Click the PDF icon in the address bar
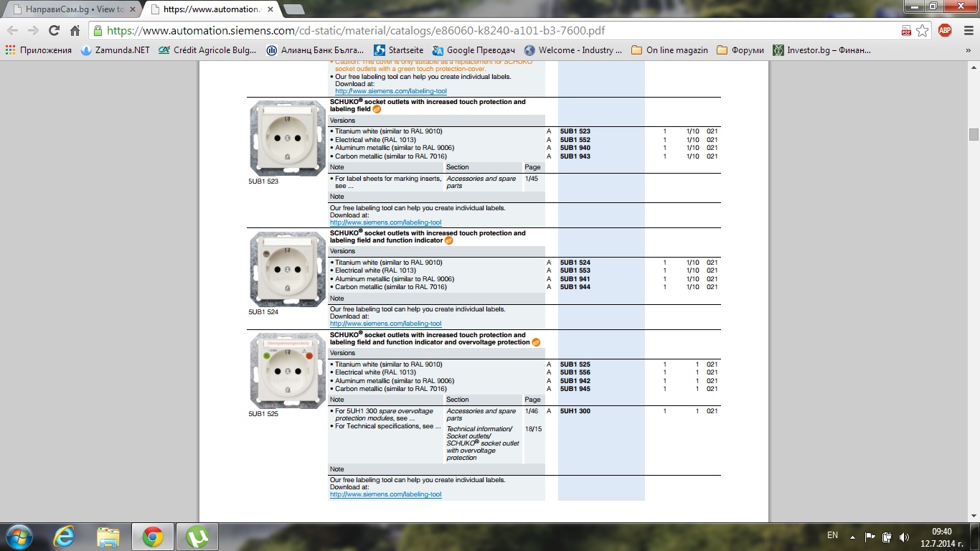 point(907,30)
